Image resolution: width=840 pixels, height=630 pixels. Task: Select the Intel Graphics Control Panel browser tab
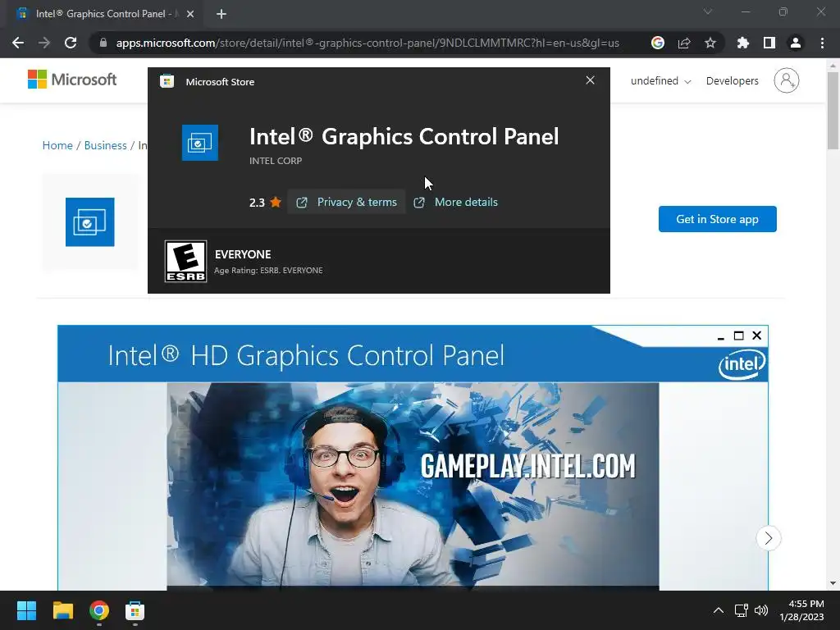click(106, 14)
